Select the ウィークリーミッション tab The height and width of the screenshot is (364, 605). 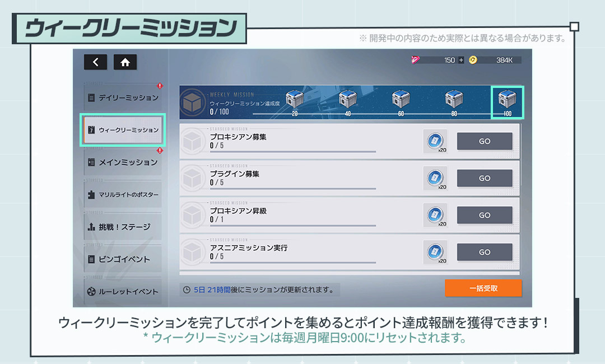point(122,130)
